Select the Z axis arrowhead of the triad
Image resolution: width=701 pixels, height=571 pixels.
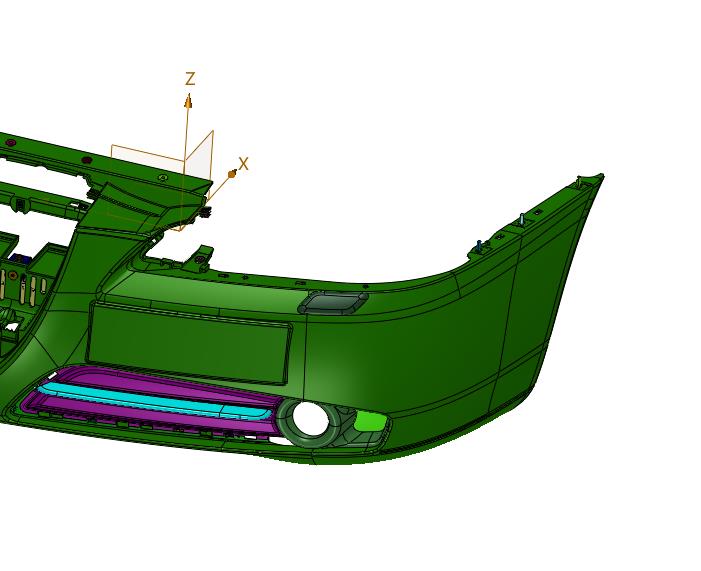point(188,101)
